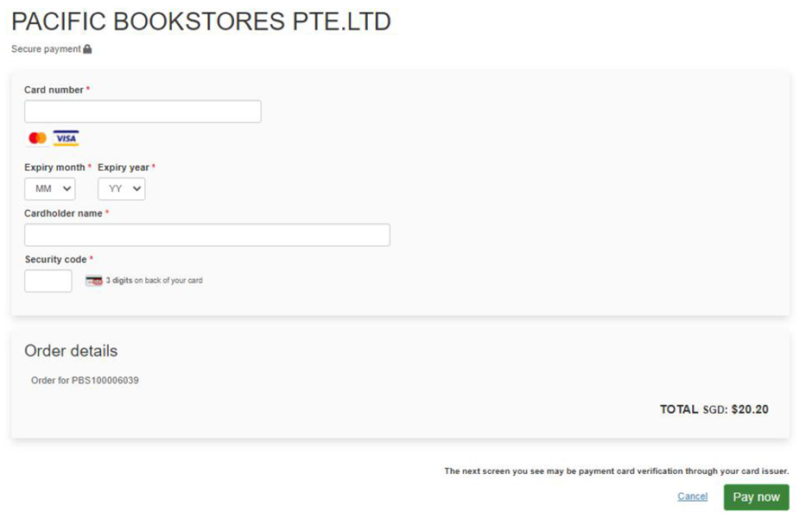This screenshot has height=518, width=812.
Task: Click the Cardholder name label
Action: (63, 213)
